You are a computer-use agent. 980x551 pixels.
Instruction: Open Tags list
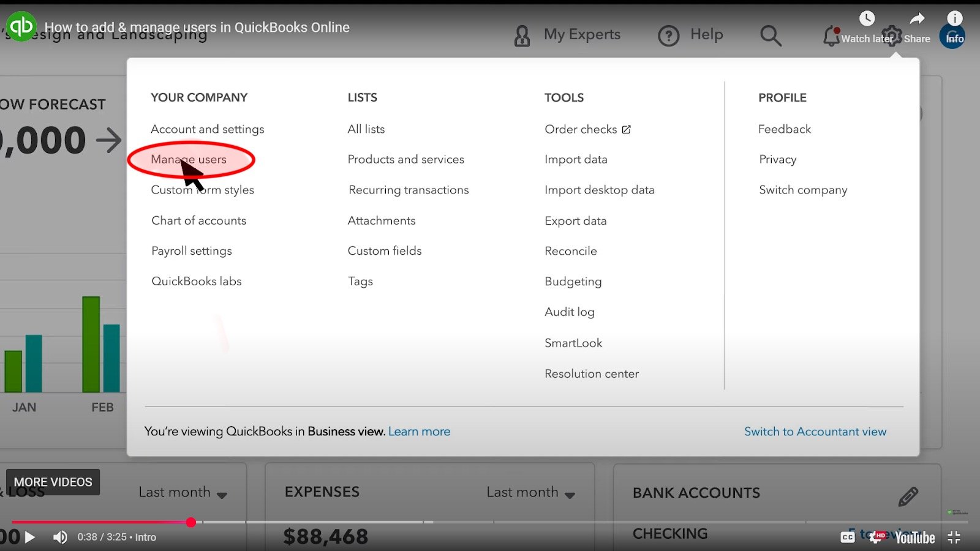pos(360,282)
